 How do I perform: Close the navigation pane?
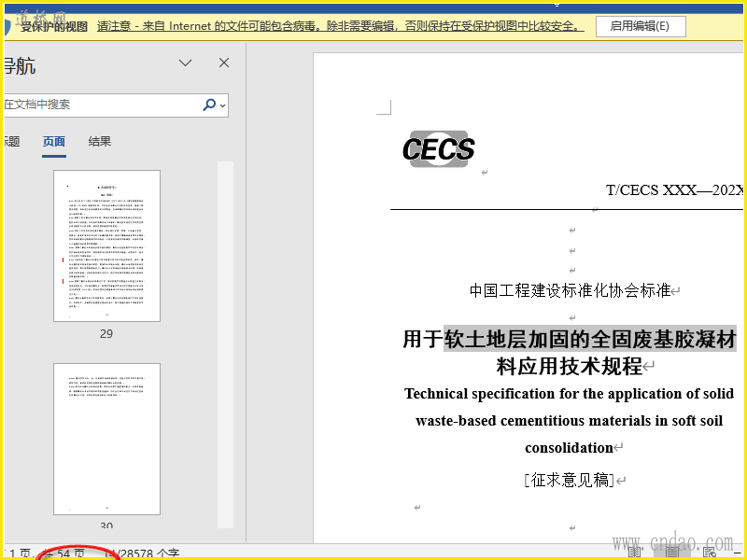pos(224,63)
